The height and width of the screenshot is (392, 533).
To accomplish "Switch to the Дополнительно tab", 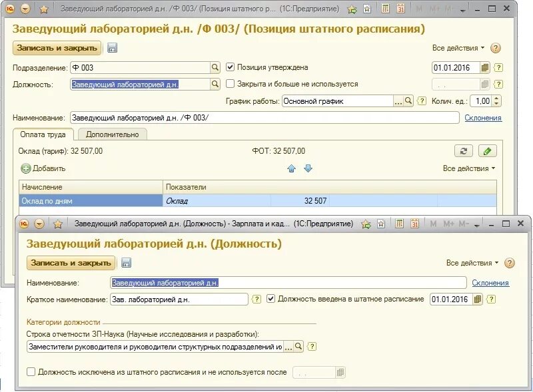I will click(x=112, y=133).
